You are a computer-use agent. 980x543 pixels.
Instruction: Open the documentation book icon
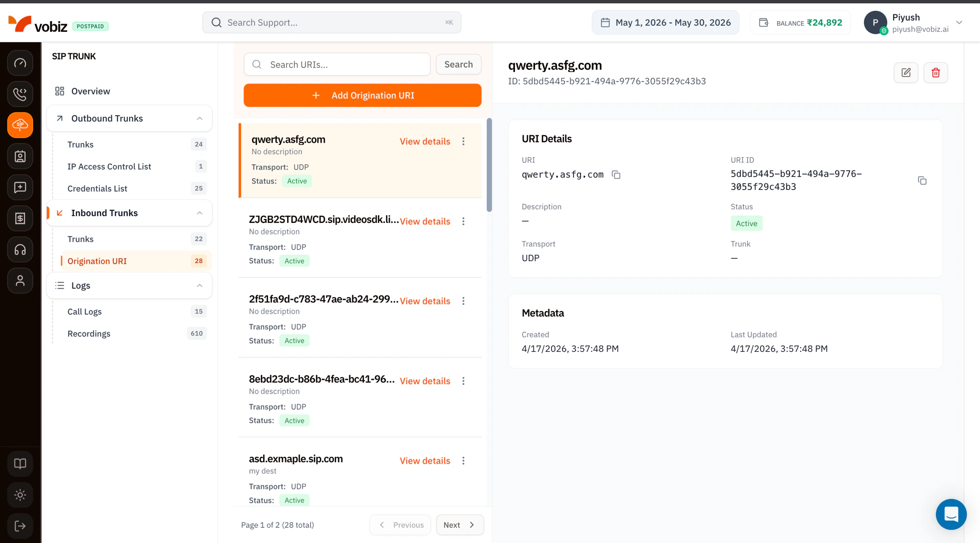click(20, 464)
